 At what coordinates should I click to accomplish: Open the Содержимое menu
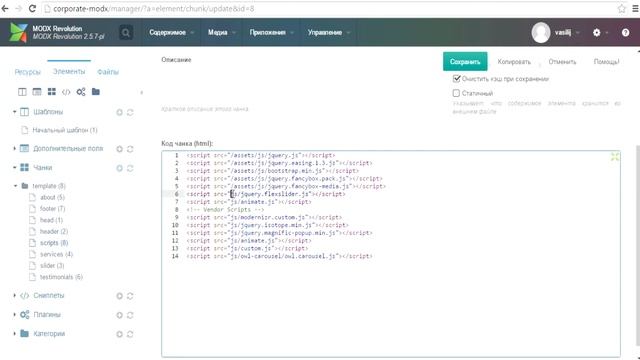point(171,33)
